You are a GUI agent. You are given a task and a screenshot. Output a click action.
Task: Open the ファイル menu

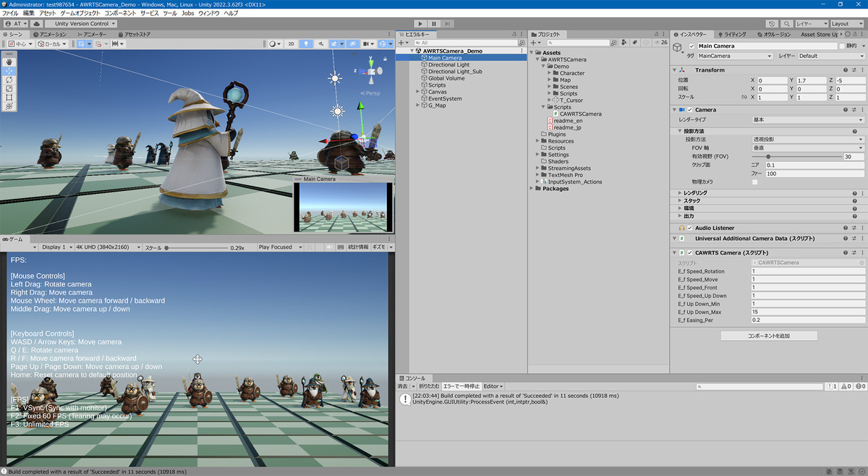coord(9,13)
